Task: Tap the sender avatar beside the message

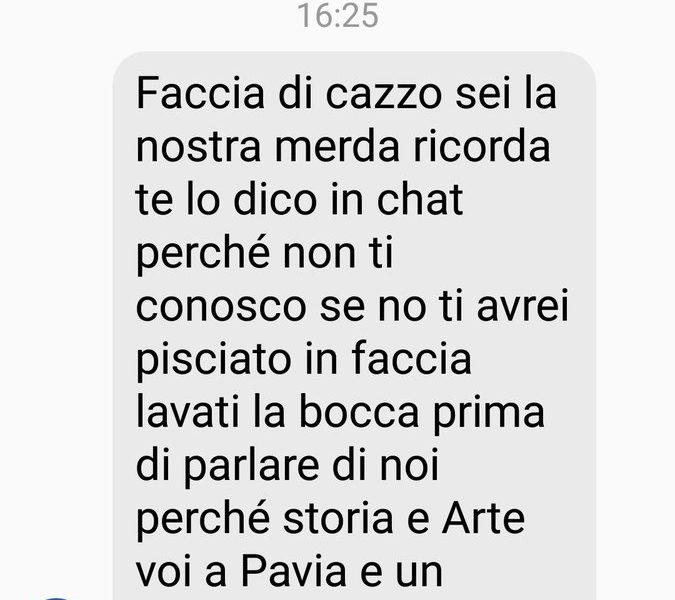Action: click(x=56, y=598)
